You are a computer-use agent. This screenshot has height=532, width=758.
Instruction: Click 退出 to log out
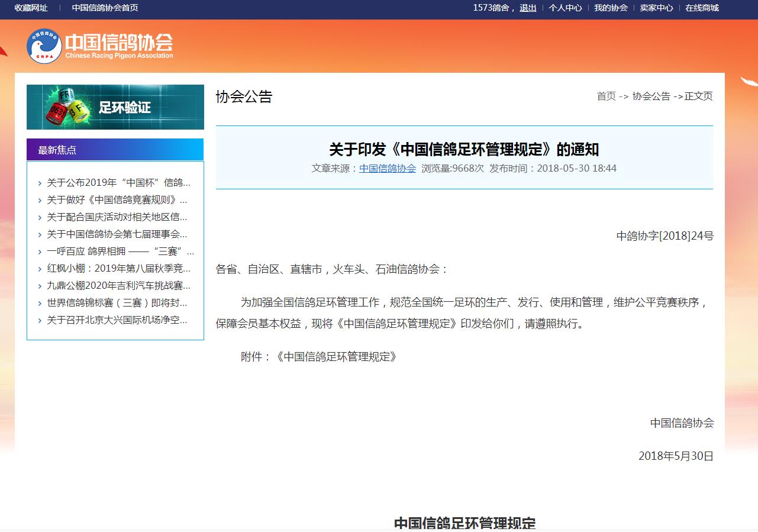coord(528,8)
